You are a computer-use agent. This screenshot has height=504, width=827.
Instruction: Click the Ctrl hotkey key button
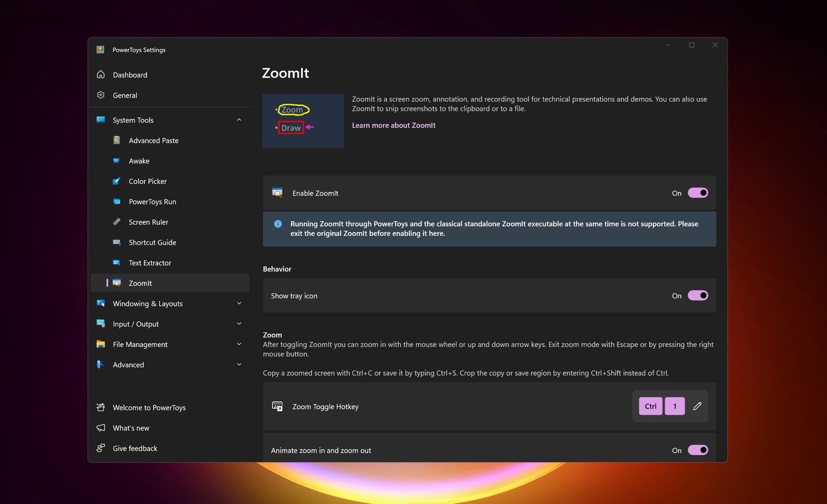pos(651,406)
